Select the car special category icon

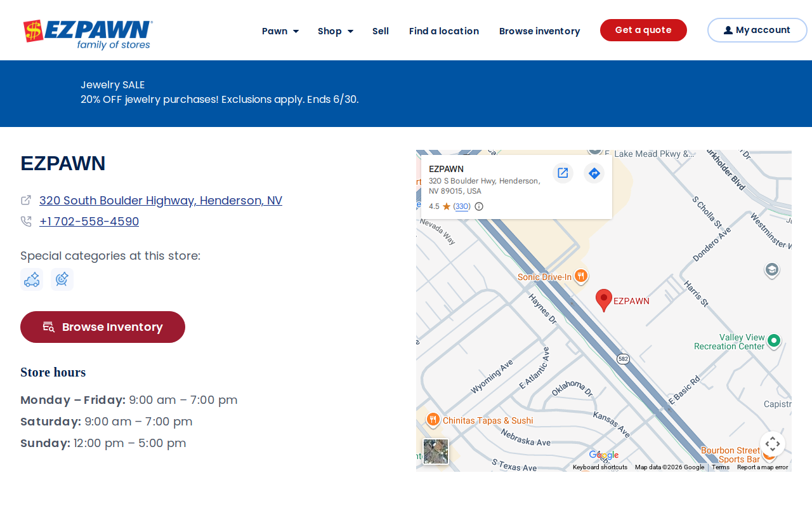pos(32,279)
